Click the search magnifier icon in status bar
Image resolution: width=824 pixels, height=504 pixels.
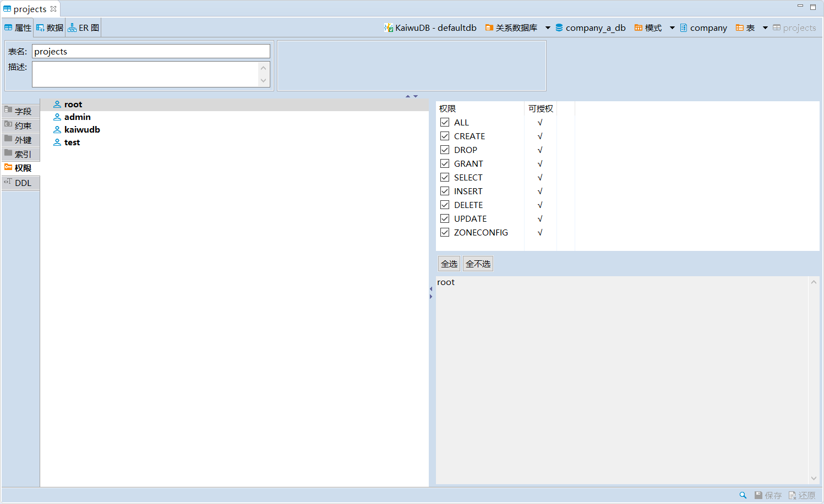click(743, 495)
